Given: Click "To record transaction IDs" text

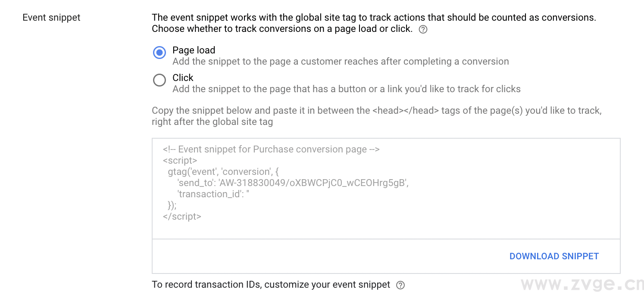Looking at the screenshot, I should [271, 285].
